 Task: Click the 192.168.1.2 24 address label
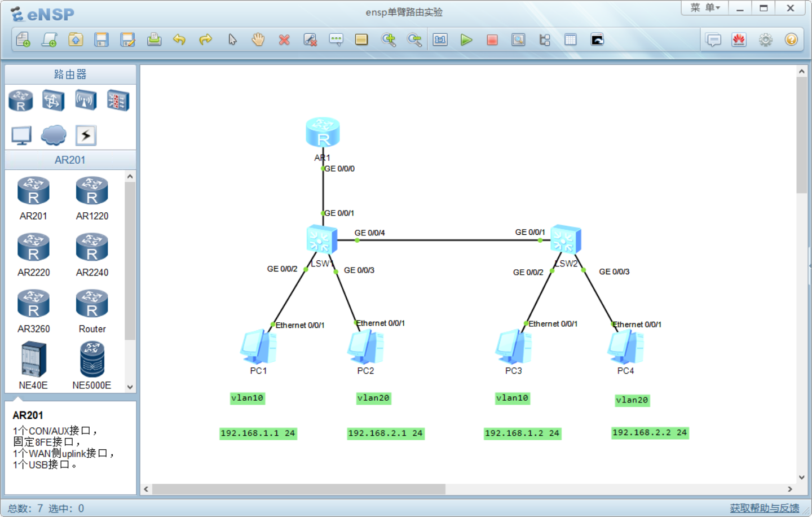(522, 433)
